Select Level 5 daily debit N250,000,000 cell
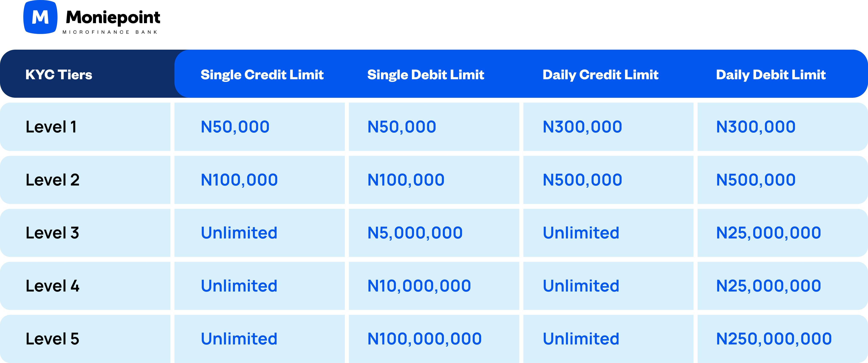 (x=782, y=339)
